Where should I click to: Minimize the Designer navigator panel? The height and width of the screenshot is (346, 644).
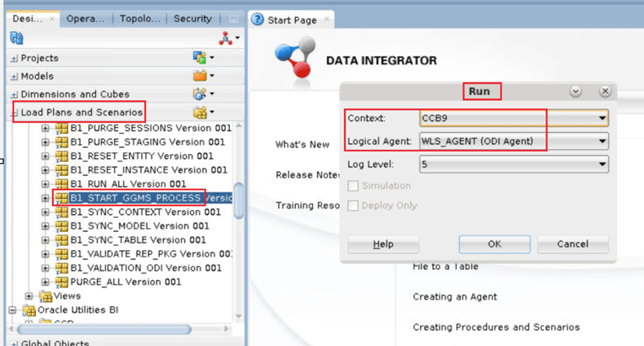tap(233, 19)
